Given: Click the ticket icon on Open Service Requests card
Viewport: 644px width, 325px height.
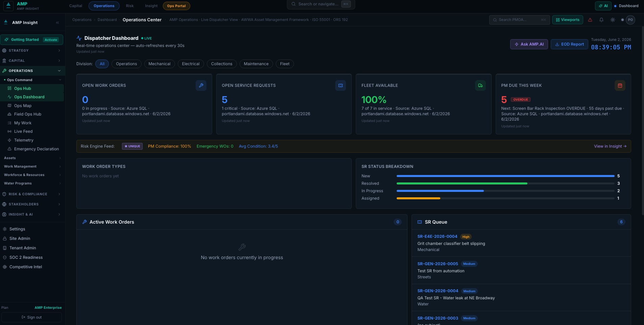Looking at the screenshot, I should (x=341, y=85).
